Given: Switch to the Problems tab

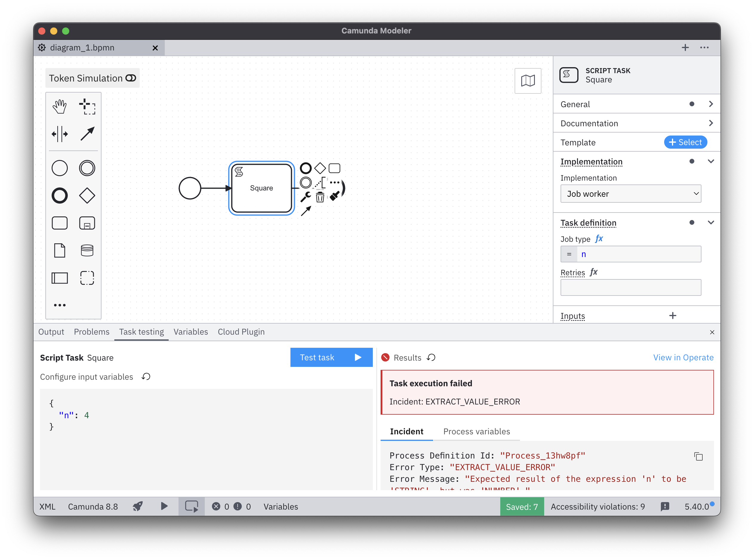Looking at the screenshot, I should tap(92, 332).
